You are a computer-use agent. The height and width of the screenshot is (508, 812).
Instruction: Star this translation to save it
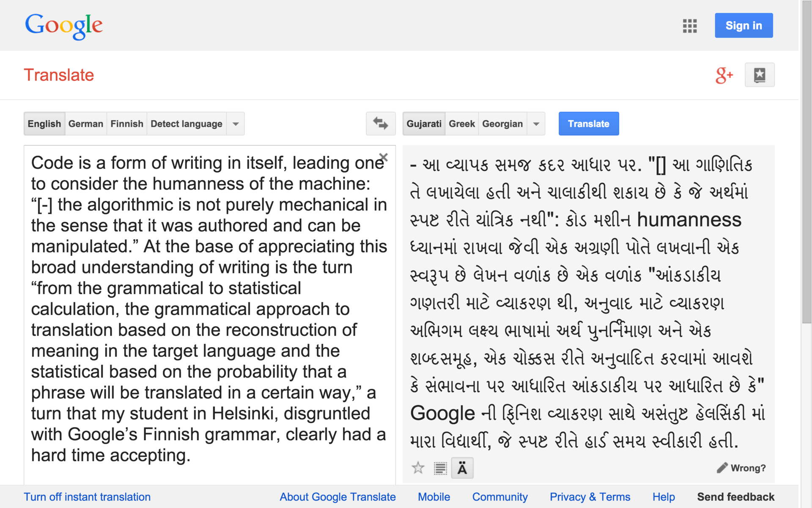(x=418, y=468)
